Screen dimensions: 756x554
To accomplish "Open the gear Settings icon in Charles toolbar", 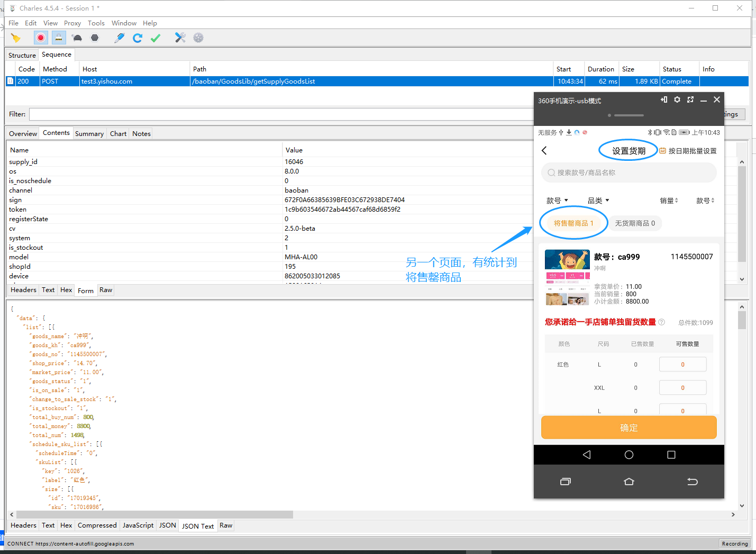I will pos(198,38).
